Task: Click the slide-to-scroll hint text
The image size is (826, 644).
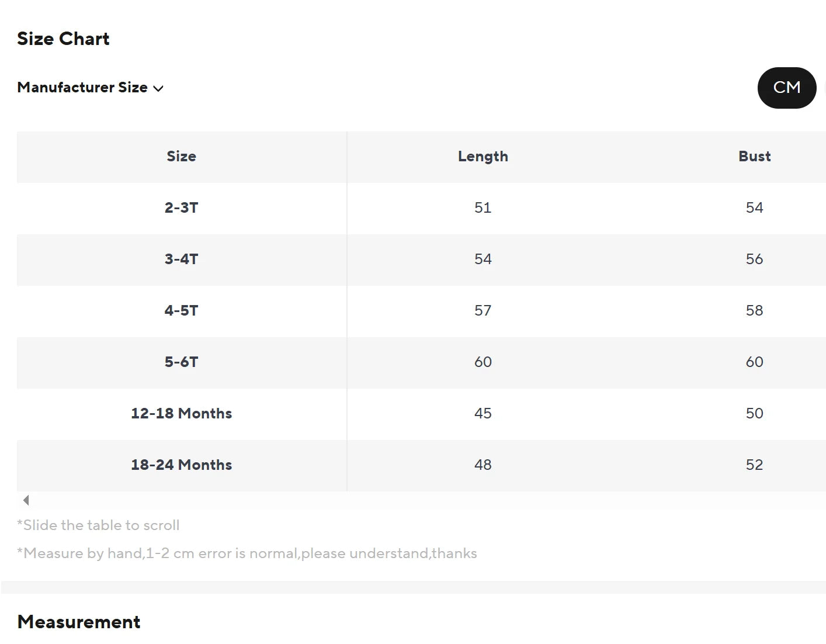Action: [98, 525]
